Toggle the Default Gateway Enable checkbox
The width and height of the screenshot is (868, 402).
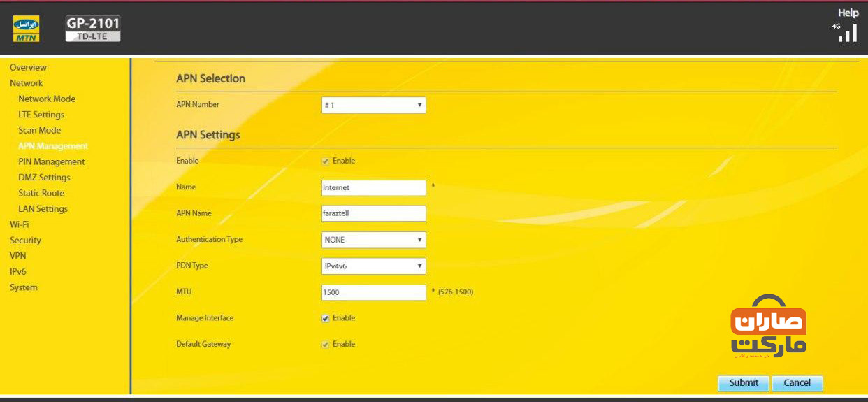coord(326,345)
